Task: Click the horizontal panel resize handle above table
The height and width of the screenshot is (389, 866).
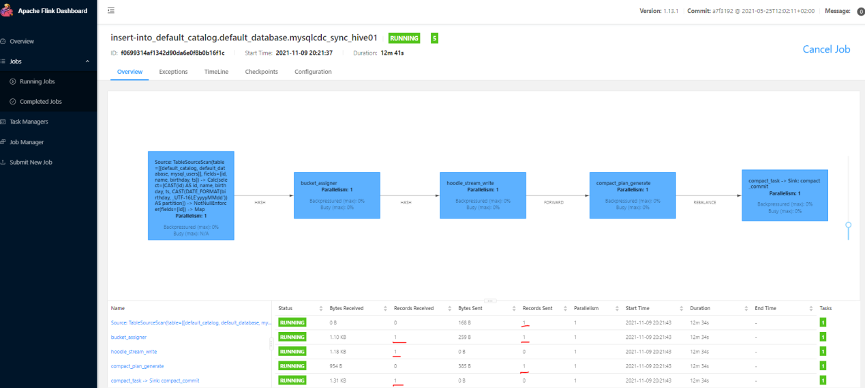Action: tap(489, 300)
